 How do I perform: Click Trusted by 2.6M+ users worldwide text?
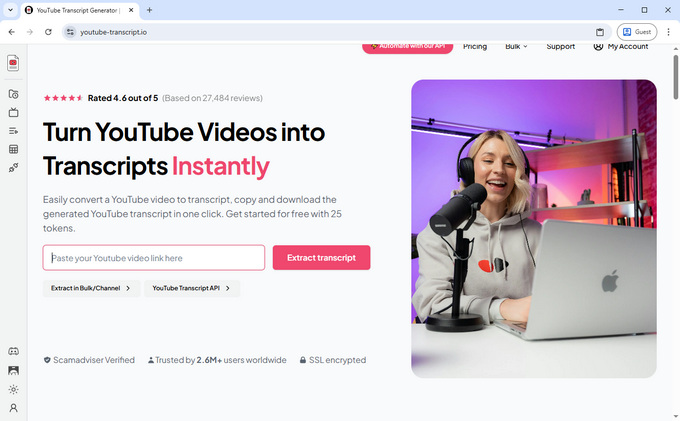pos(217,360)
